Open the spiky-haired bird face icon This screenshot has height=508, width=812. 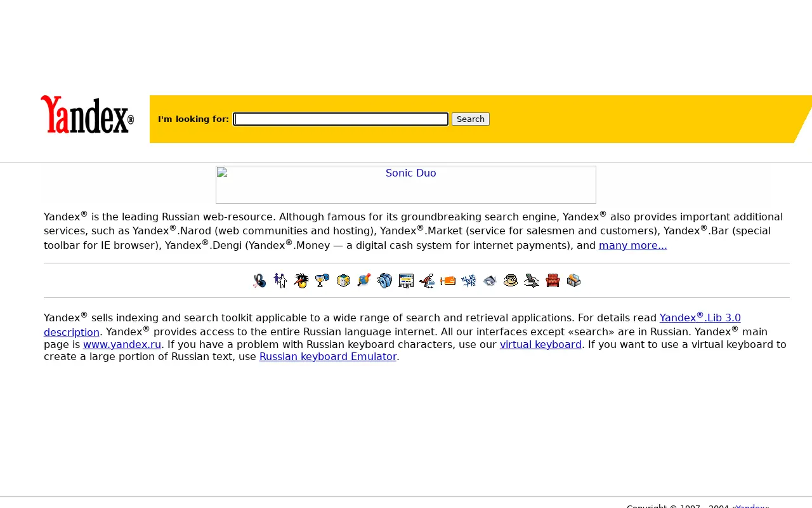point(301,281)
